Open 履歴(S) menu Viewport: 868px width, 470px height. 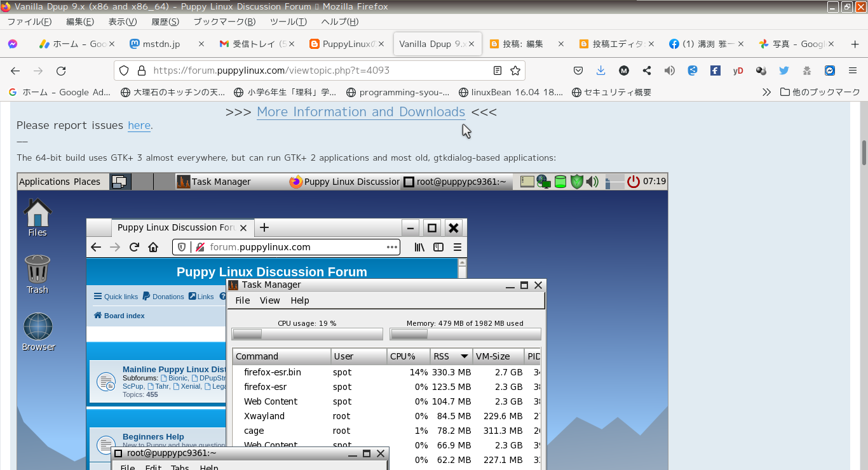pyautogui.click(x=165, y=22)
